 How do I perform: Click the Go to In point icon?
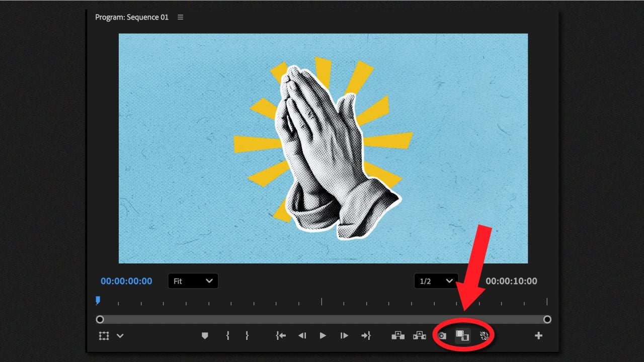click(x=280, y=335)
